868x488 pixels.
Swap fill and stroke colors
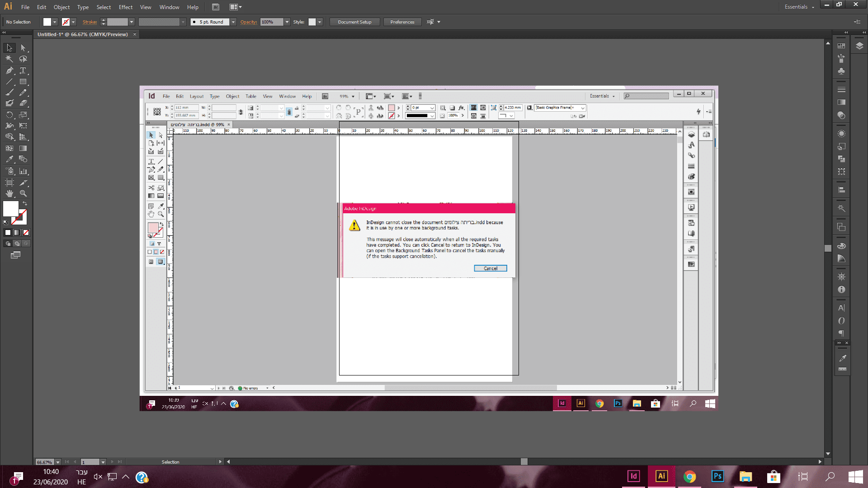point(25,204)
